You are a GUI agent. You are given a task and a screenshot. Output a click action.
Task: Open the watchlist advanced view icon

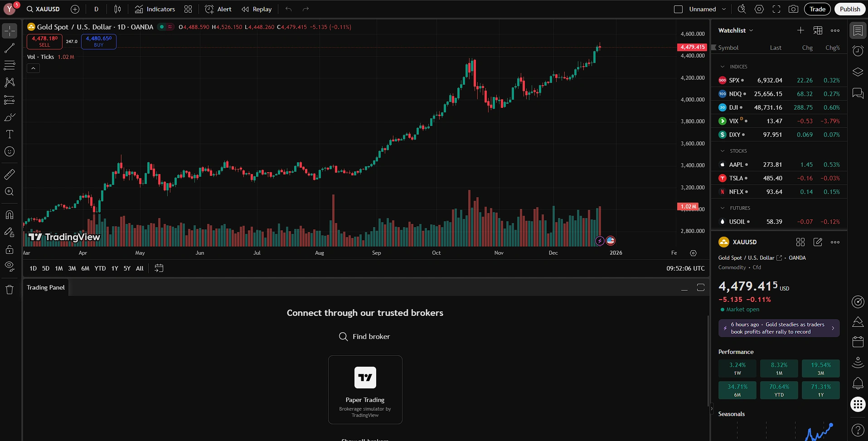pyautogui.click(x=818, y=30)
